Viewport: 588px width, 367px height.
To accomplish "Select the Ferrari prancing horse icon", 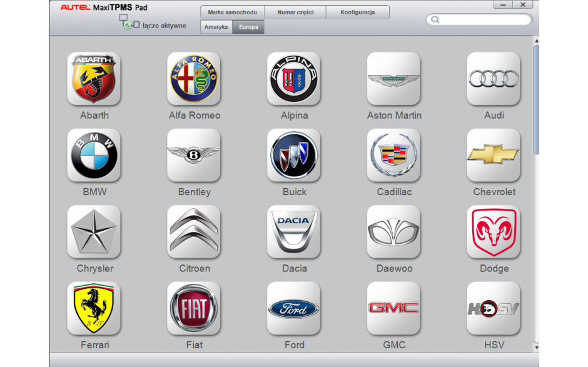I will pos(94,308).
